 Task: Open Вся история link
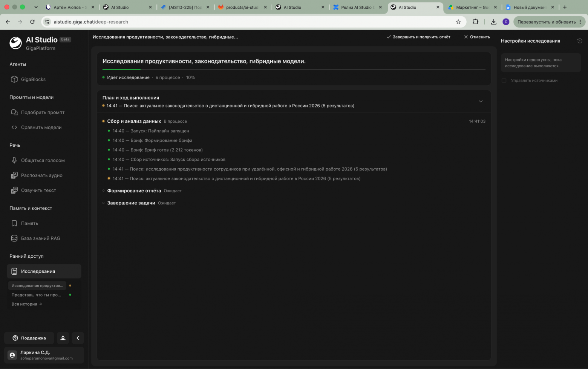27,304
